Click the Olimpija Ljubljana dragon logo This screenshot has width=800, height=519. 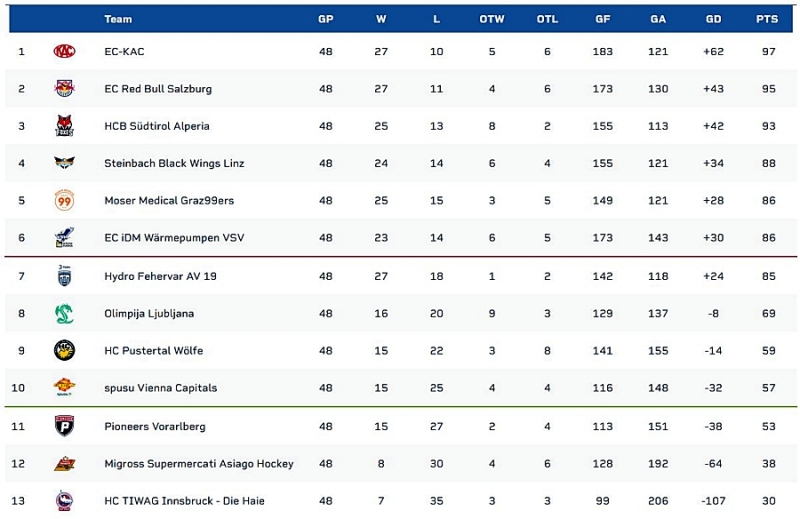64,314
